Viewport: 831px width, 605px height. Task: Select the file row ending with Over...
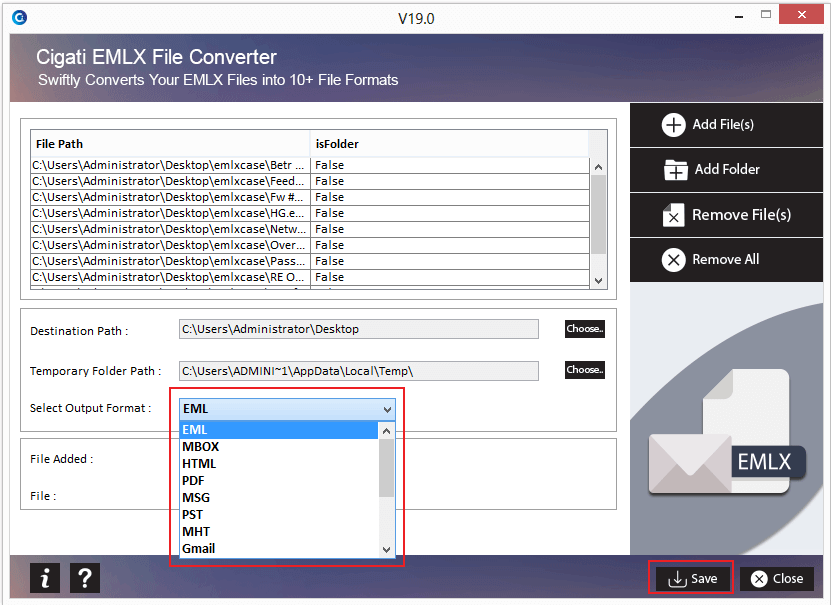pyautogui.click(x=310, y=245)
